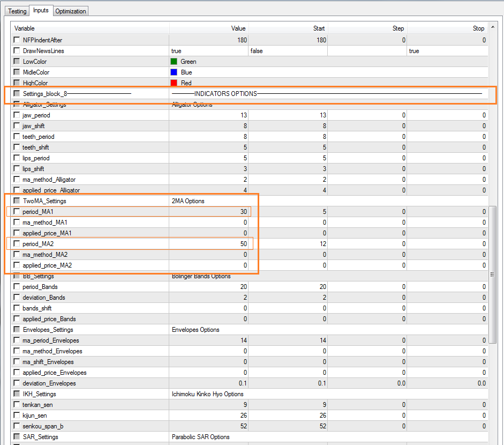Click the period_MA2 start value 12

pos(323,244)
